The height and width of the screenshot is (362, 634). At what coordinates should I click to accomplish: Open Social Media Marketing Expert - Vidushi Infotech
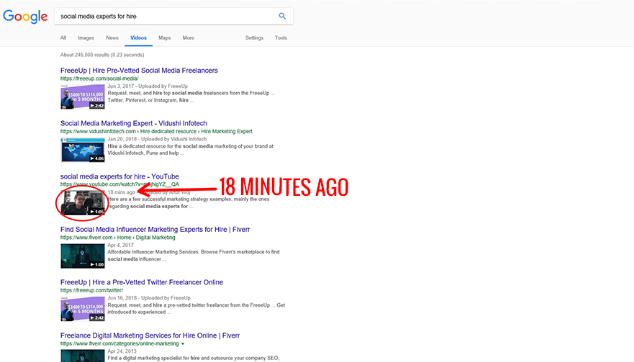[x=134, y=123]
